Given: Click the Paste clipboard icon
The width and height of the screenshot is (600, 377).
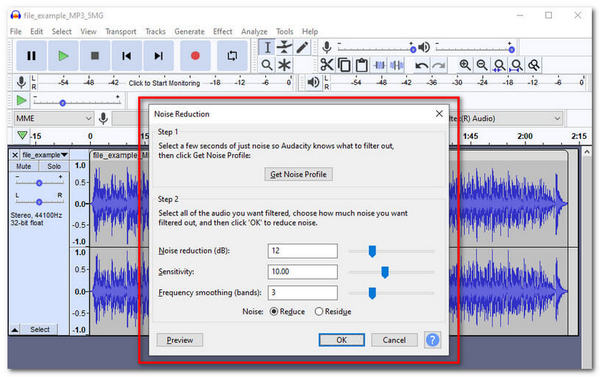Looking at the screenshot, I should (362, 65).
